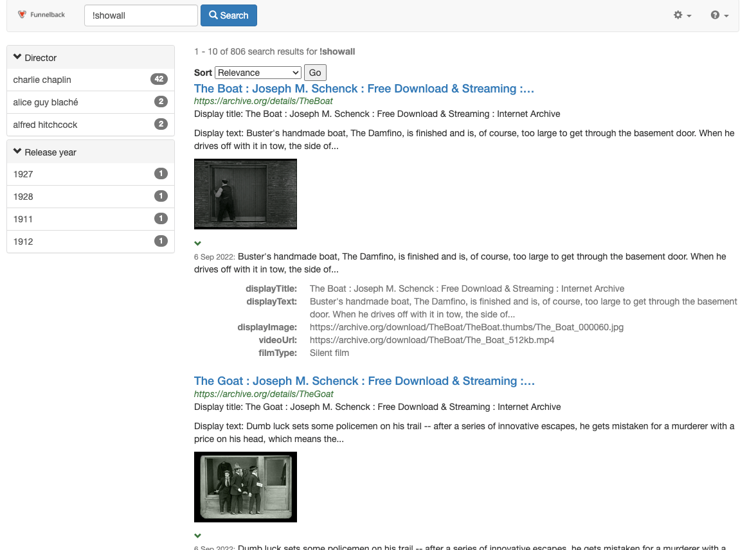Click the Funnelback logo
This screenshot has height=550, width=756.
[42, 15]
